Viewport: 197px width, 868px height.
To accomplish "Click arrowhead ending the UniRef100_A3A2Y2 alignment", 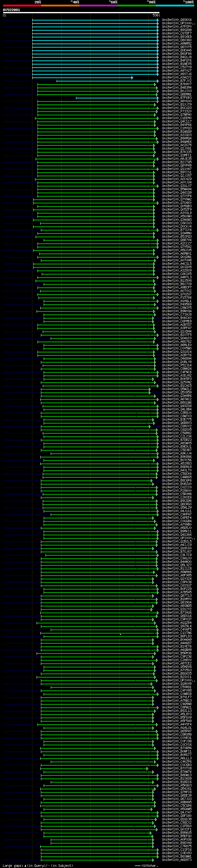I will point(132,78).
